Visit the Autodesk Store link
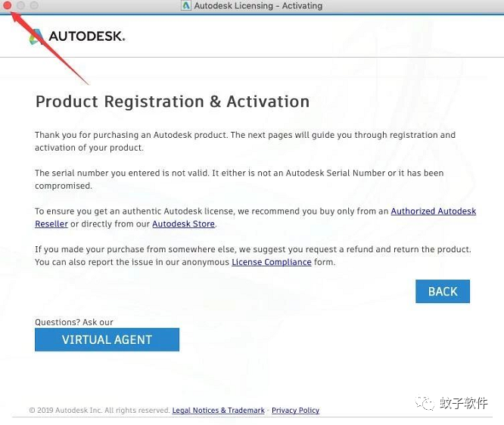The height and width of the screenshot is (425, 504). click(x=183, y=224)
